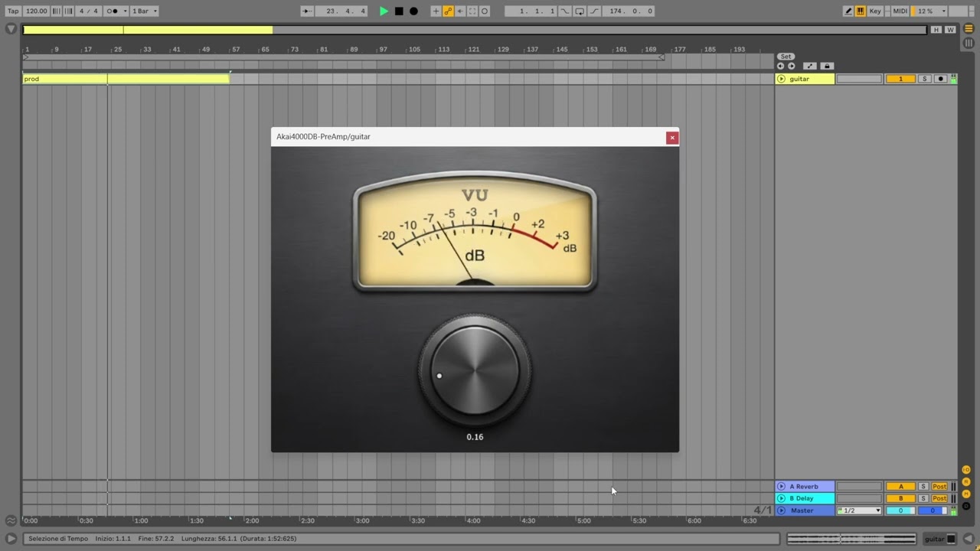980x551 pixels.
Task: Toggle B Delay track activator B
Action: pos(900,498)
